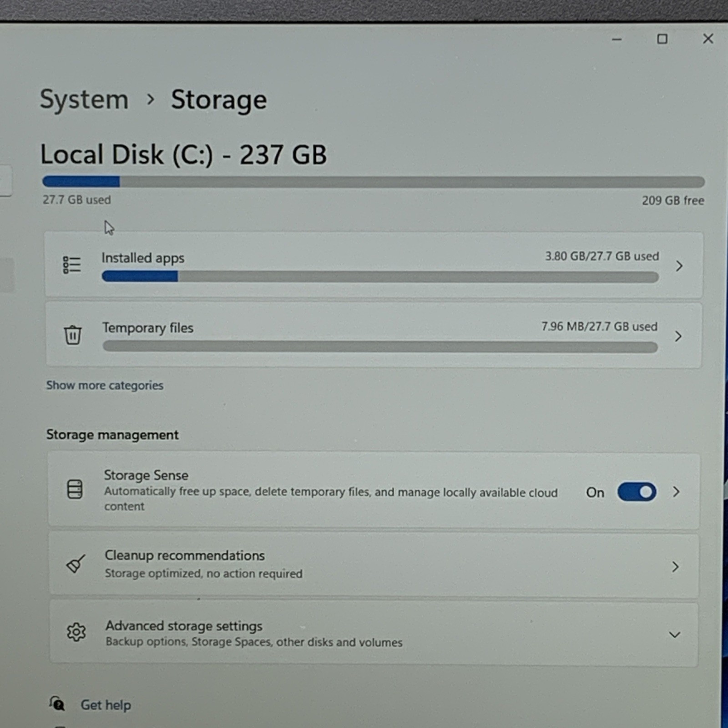Viewport: 728px width, 728px height.
Task: Open Cleanup recommendations chevron arrow
Action: 675,566
